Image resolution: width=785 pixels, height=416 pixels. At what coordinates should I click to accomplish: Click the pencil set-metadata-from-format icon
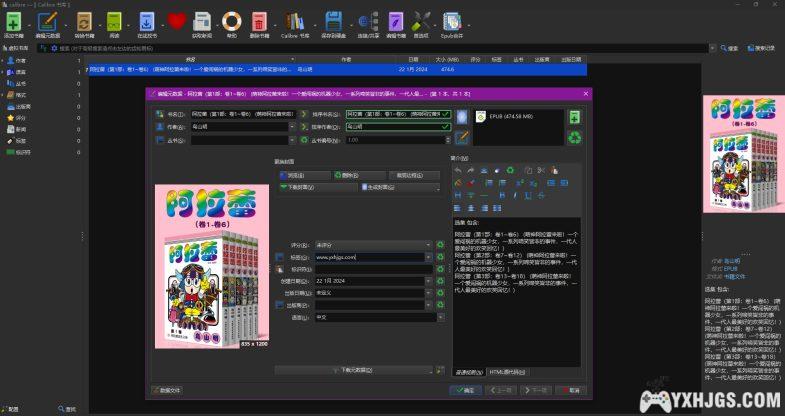[x=461, y=137]
